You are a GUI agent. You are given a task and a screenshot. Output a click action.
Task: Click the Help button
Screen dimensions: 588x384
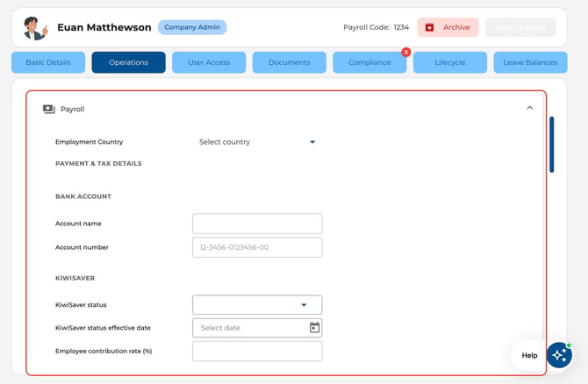point(529,355)
